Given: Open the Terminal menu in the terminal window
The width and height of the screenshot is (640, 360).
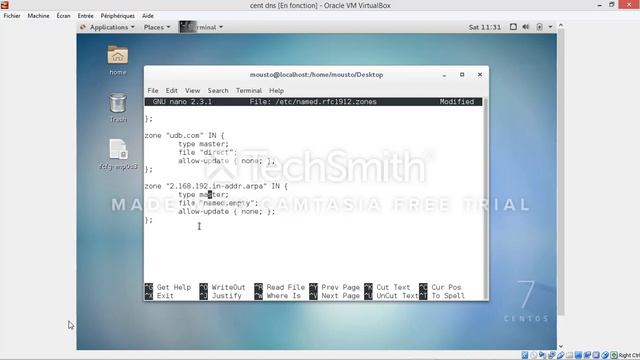Looking at the screenshot, I should point(249,91).
